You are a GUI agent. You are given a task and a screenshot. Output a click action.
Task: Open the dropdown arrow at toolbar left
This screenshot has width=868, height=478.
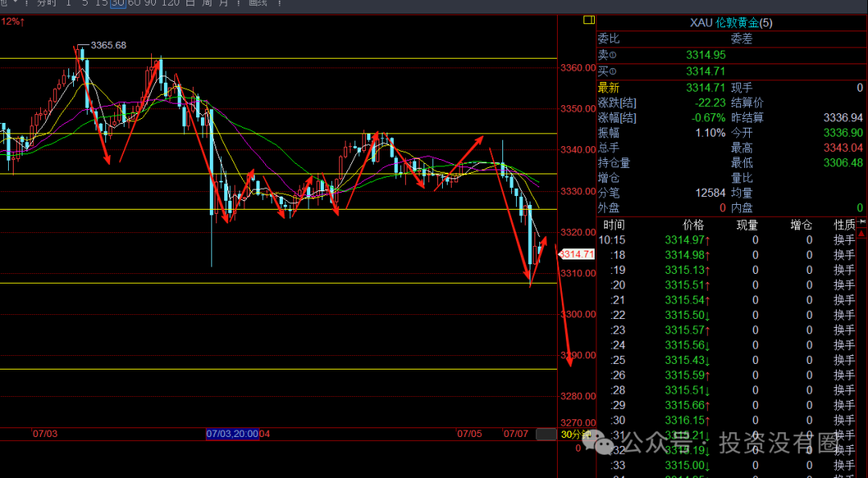(15, 2)
